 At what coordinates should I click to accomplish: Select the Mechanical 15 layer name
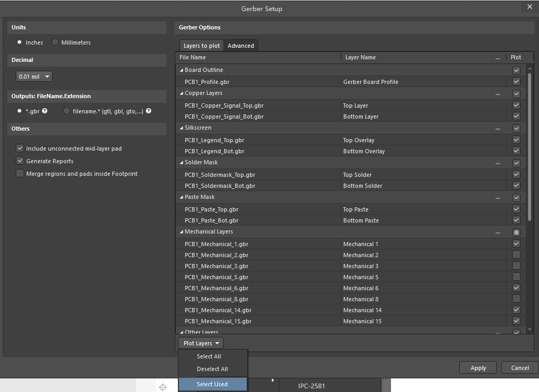click(362, 321)
